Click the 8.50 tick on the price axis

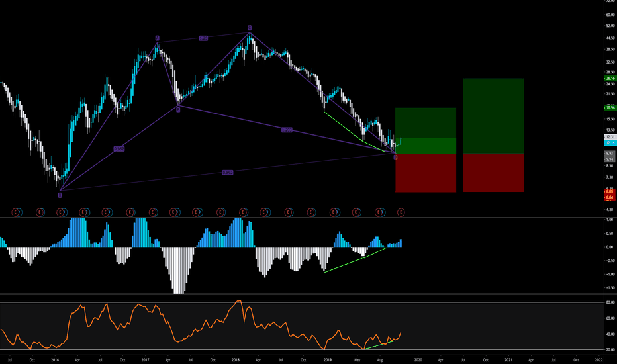pyautogui.click(x=610, y=165)
